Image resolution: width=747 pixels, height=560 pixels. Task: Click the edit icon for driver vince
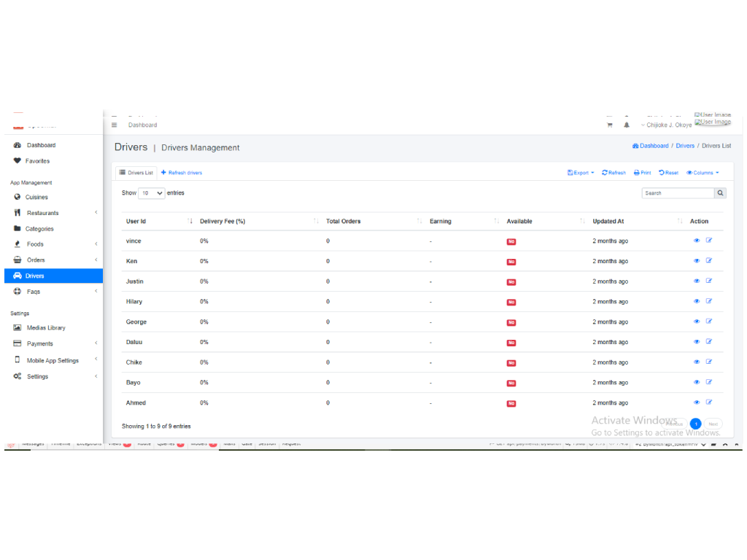(x=709, y=241)
